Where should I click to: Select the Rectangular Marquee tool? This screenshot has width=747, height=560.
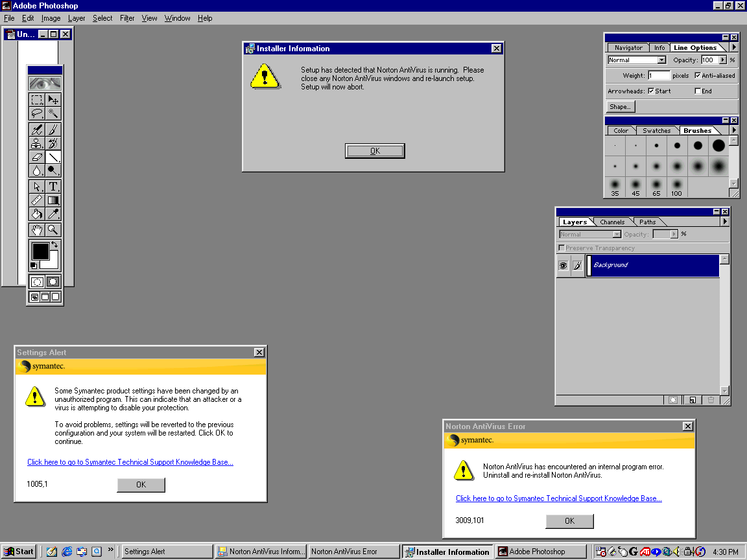click(x=37, y=100)
